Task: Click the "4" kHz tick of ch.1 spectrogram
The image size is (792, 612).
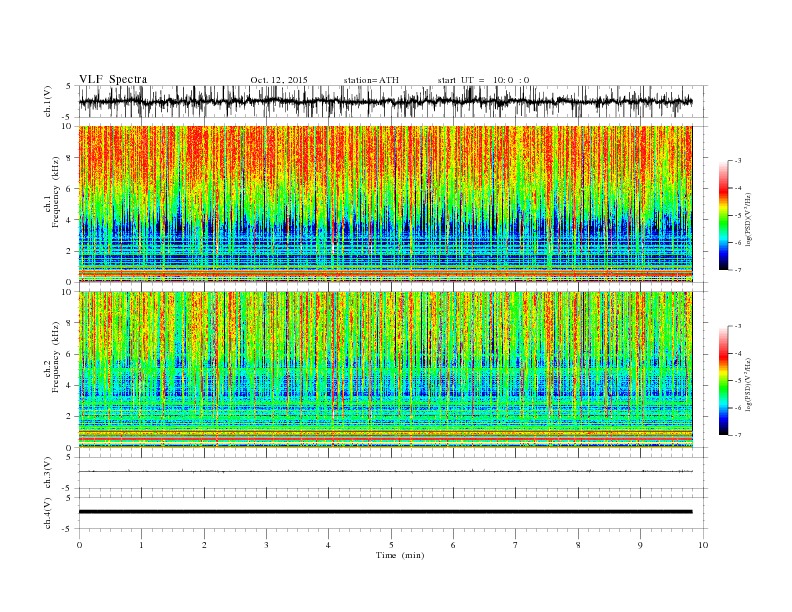Action: pos(69,220)
